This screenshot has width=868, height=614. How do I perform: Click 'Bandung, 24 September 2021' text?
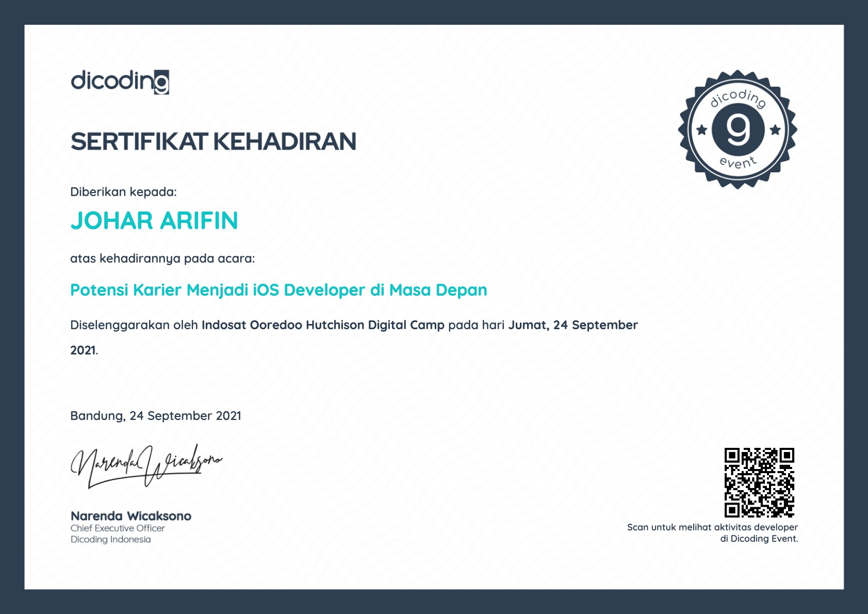coord(156,416)
